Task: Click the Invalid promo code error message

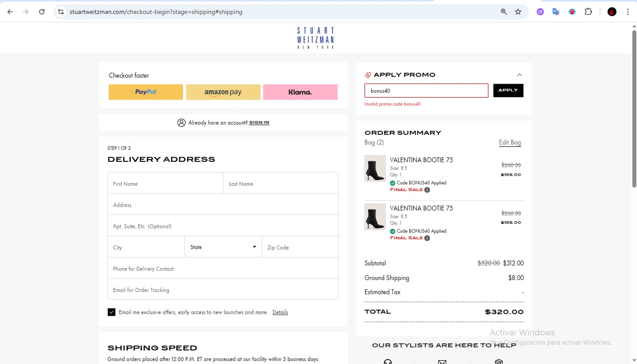Action: (392, 104)
